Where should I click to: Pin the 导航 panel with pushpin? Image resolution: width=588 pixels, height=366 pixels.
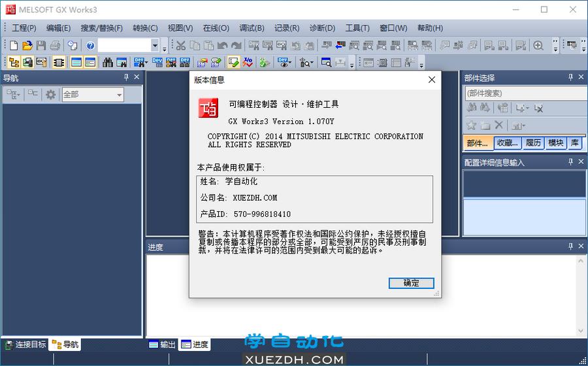126,77
